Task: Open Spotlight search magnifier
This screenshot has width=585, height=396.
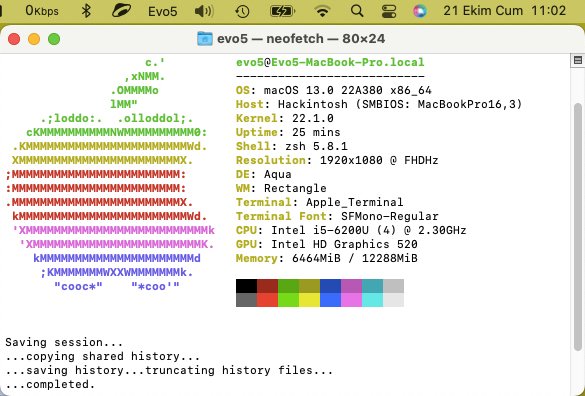Action: [357, 11]
